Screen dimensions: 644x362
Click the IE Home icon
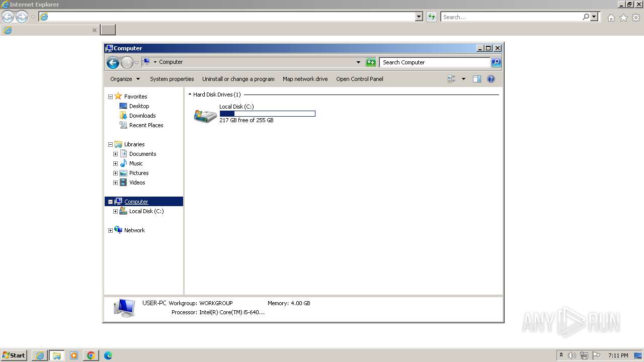[611, 18]
